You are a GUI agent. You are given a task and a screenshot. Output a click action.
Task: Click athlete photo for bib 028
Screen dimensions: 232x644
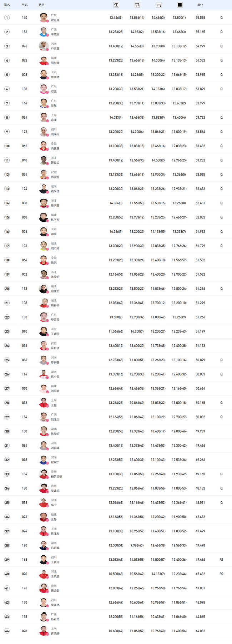[x=44, y=631]
